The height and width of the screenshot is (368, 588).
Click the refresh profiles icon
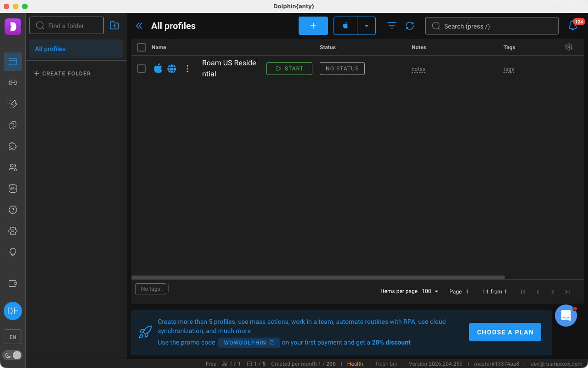click(410, 26)
